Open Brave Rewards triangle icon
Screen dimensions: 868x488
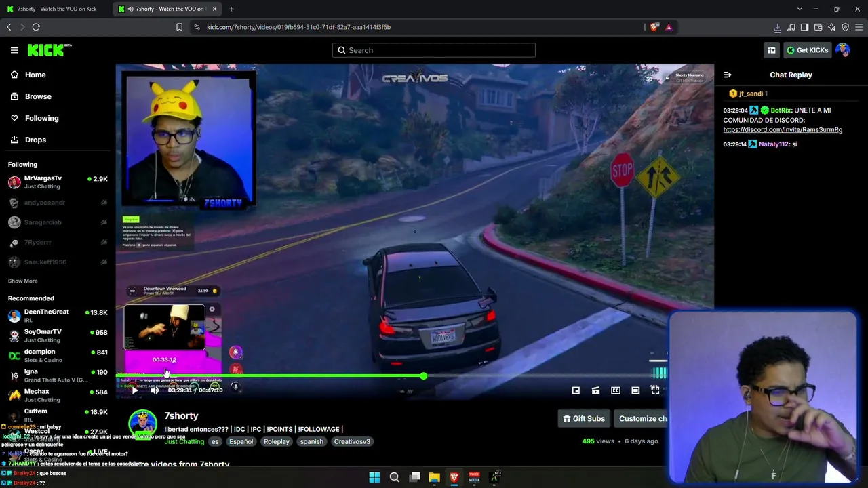(669, 27)
